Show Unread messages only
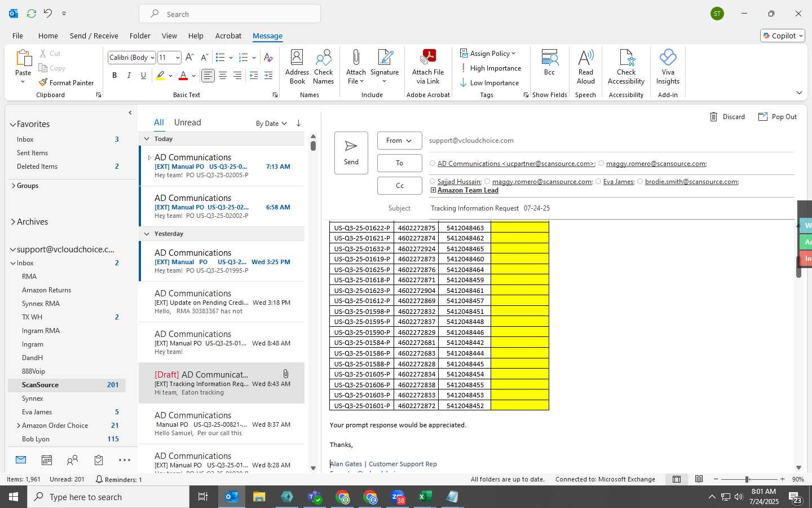 click(x=188, y=122)
